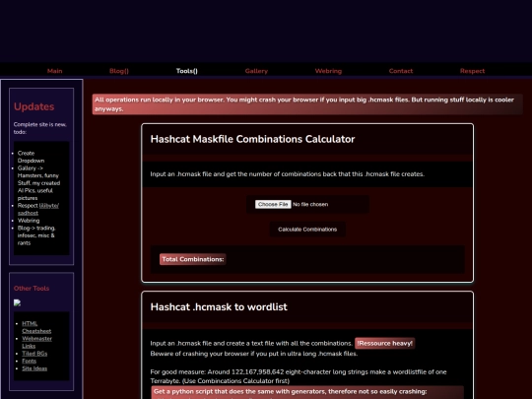532x399 pixels.
Task: Click the red local operations warning banner
Action: pyautogui.click(x=307, y=104)
